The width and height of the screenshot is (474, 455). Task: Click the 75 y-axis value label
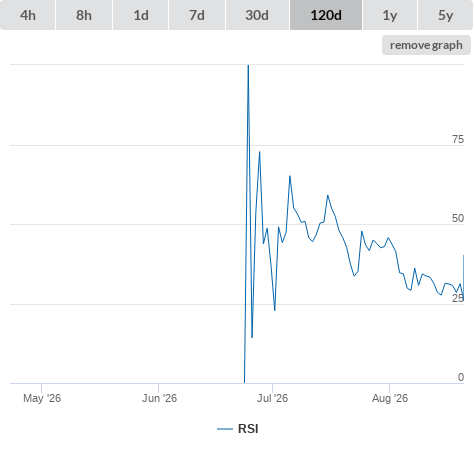click(x=458, y=139)
